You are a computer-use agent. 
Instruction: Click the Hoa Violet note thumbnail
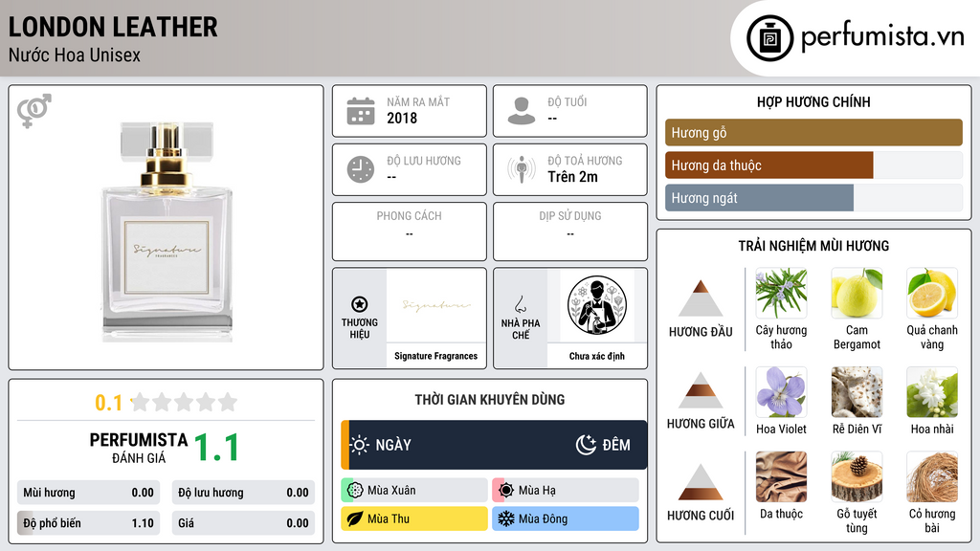coord(781,391)
